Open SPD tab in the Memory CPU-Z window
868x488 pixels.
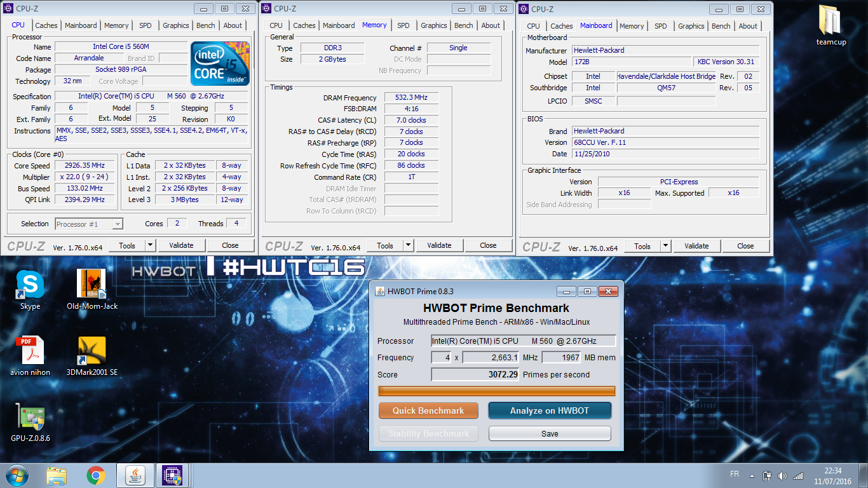click(403, 25)
